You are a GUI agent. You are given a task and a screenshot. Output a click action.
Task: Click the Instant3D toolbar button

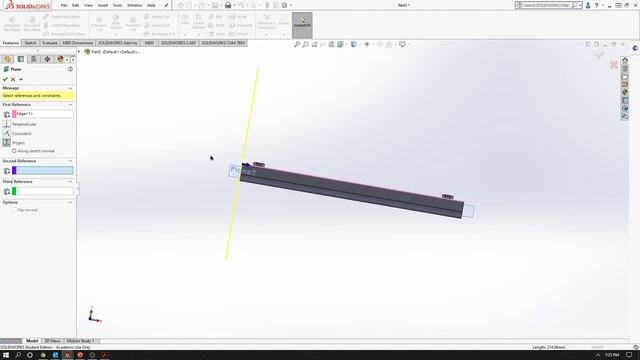[302, 25]
